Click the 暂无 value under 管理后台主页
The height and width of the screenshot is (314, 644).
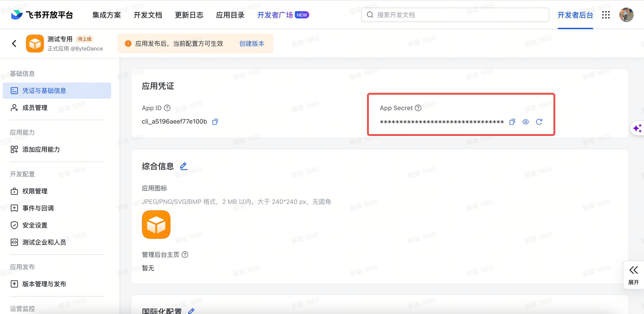148,268
